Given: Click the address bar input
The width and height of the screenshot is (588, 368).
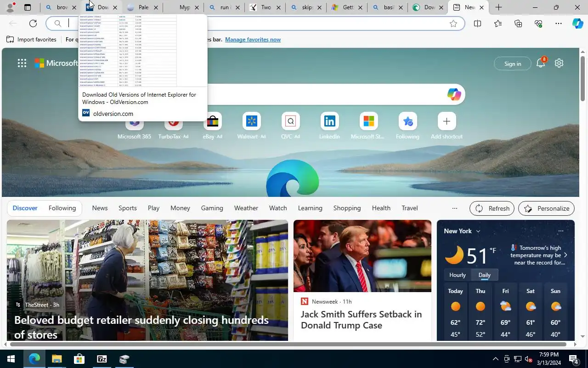Looking at the screenshot, I should (255, 23).
